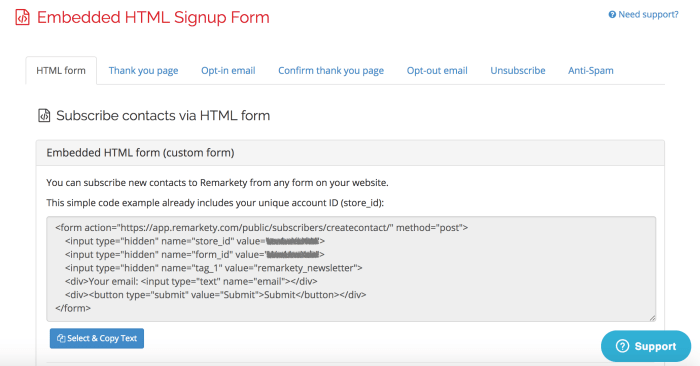Follow the Need support? link

tap(643, 15)
